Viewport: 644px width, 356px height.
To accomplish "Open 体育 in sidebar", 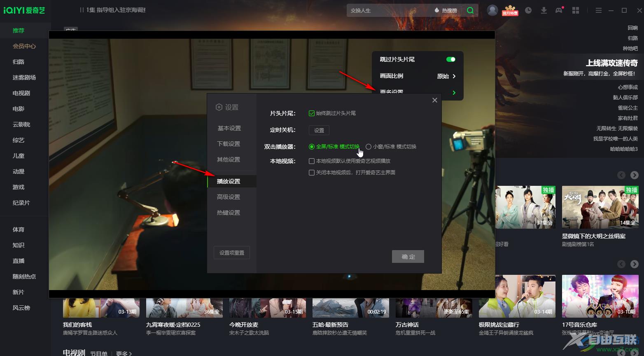I will tap(19, 230).
